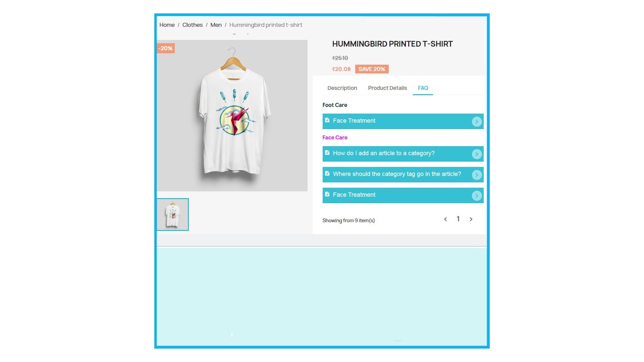This screenshot has height=362, width=644.
Task: Click document icon beside 'Where should the category tag'
Action: click(x=327, y=173)
